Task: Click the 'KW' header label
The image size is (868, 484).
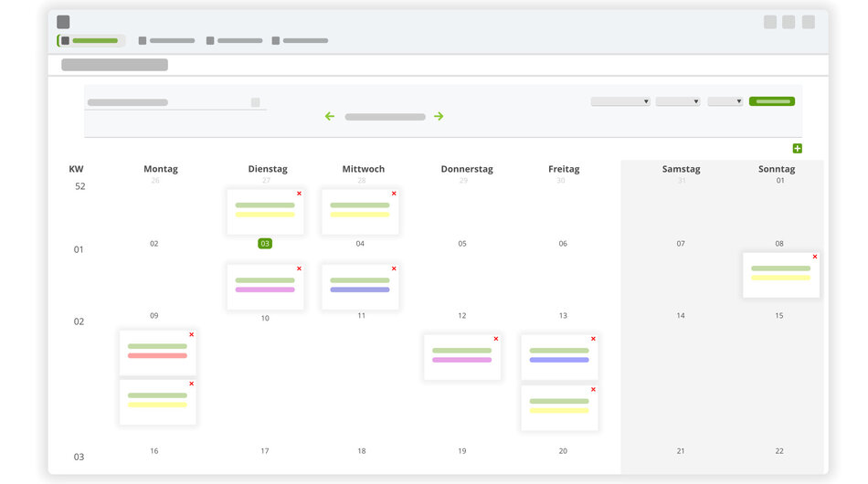Action: coord(76,169)
